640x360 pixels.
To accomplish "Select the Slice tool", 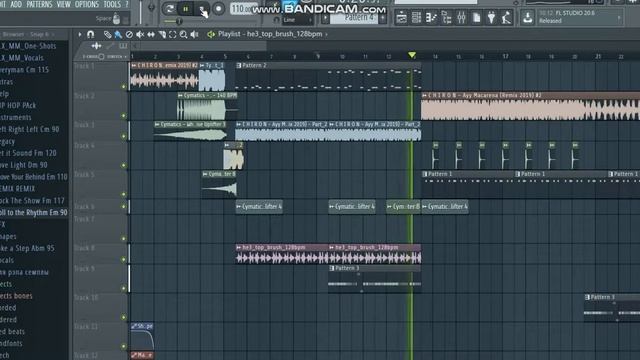I will pos(162,35).
